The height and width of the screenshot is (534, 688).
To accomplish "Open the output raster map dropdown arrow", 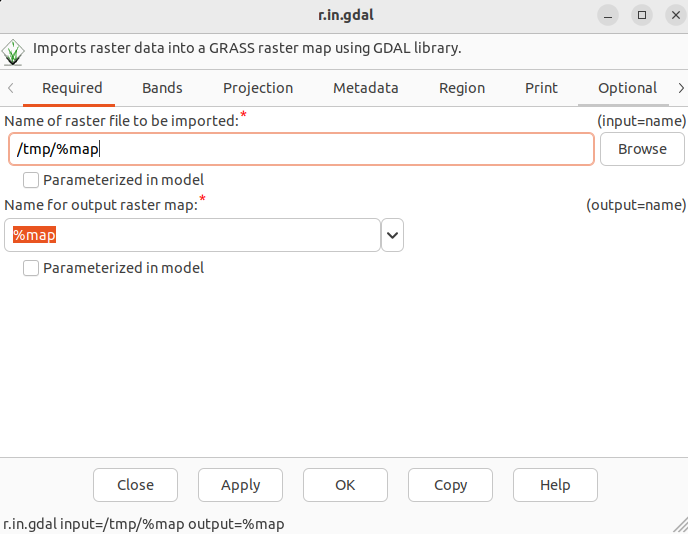I will tap(392, 235).
